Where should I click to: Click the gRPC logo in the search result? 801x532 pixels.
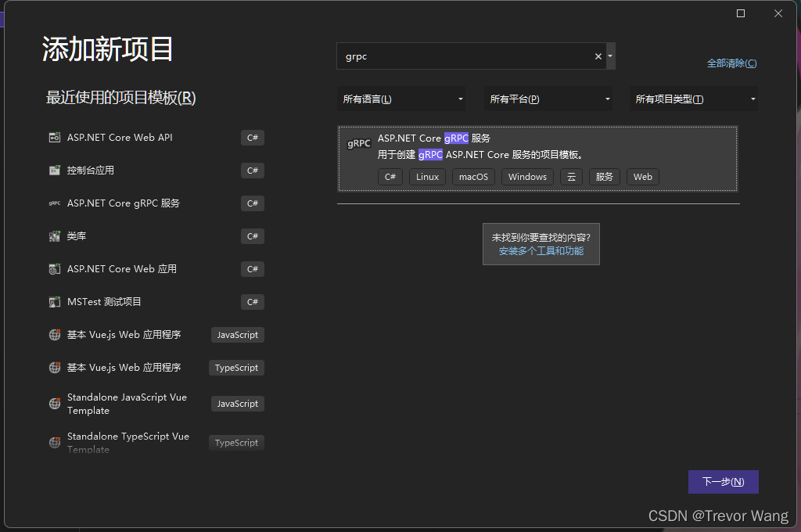(x=358, y=144)
